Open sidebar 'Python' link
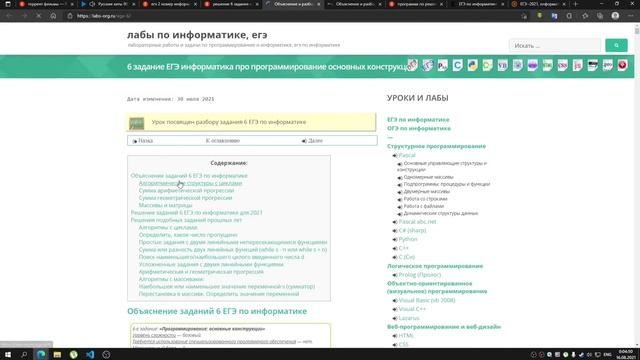 coord(408,239)
